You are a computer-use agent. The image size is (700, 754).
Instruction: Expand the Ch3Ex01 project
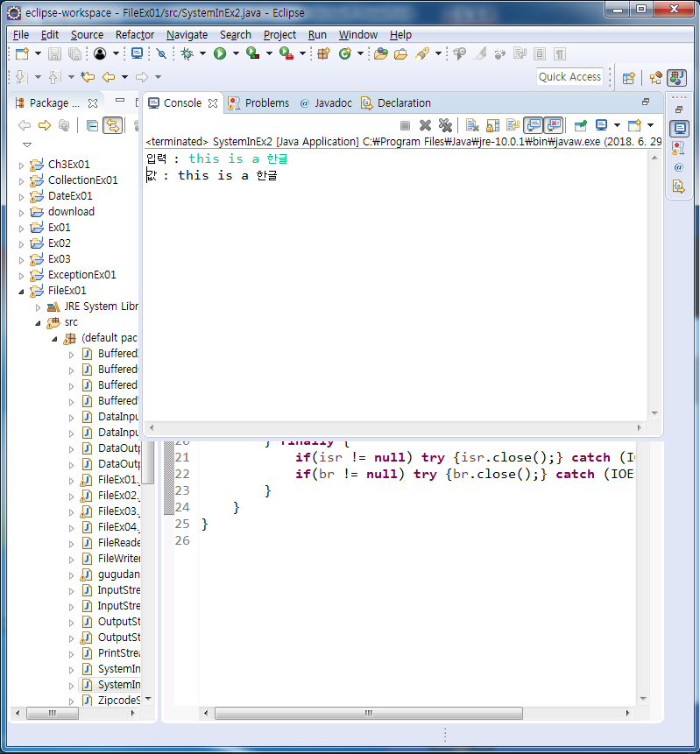pos(21,166)
